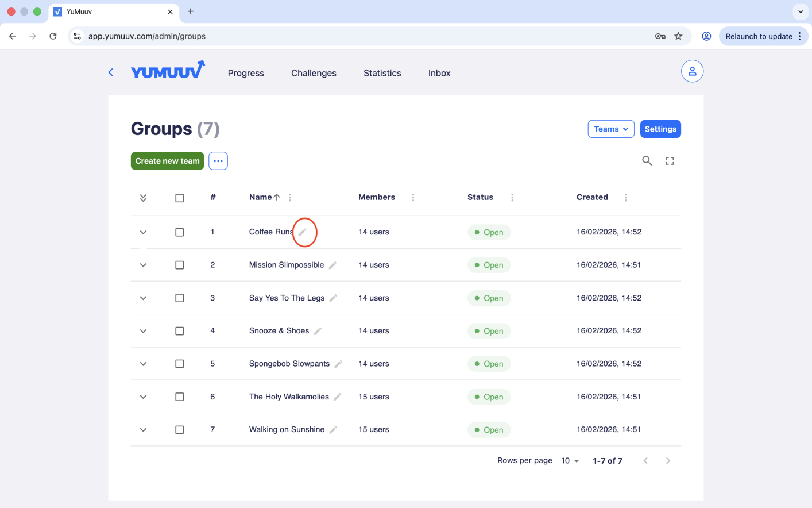Bookmark this page with the star icon

[678, 36]
